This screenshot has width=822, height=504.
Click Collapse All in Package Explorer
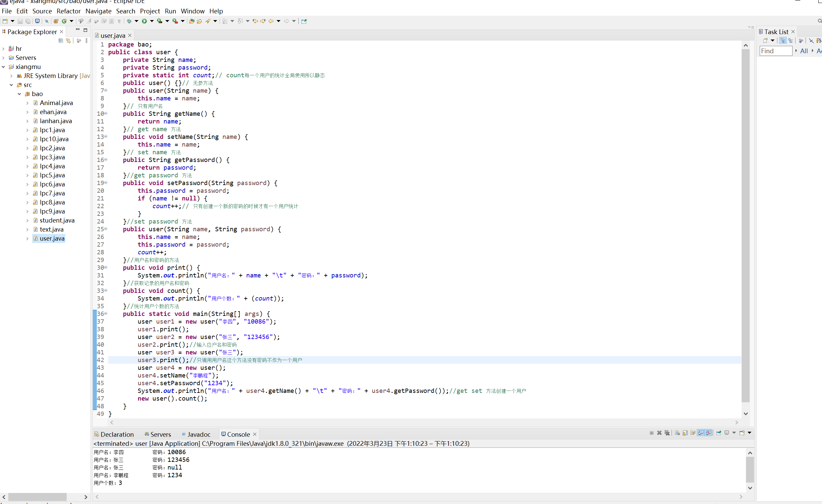[61, 40]
